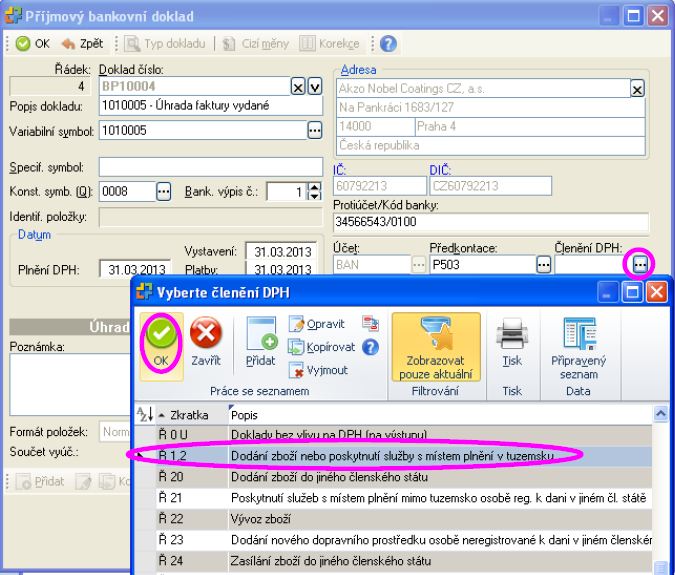This screenshot has height=575, width=675.
Task: Click the scrollbar up arrow in DPH list
Action: tap(660, 414)
